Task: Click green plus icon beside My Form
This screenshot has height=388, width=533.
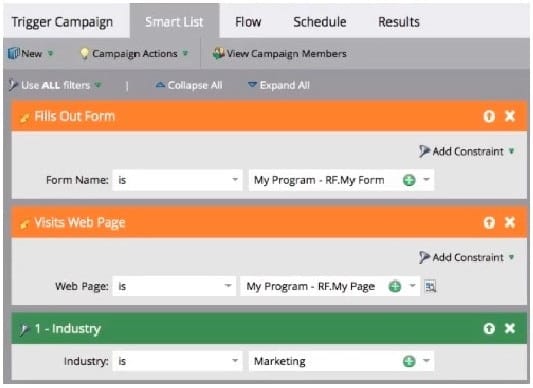Action: pyautogui.click(x=409, y=180)
